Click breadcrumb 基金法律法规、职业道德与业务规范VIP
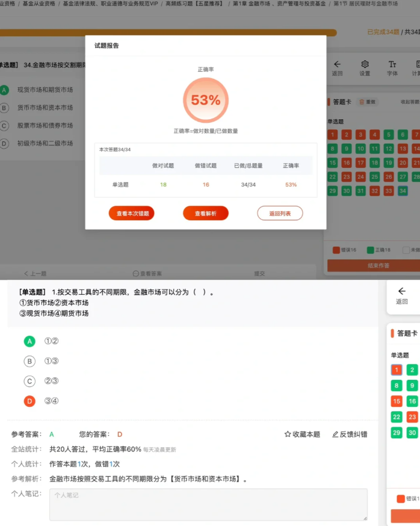Screen dimensions: 420x526 pos(110,4)
